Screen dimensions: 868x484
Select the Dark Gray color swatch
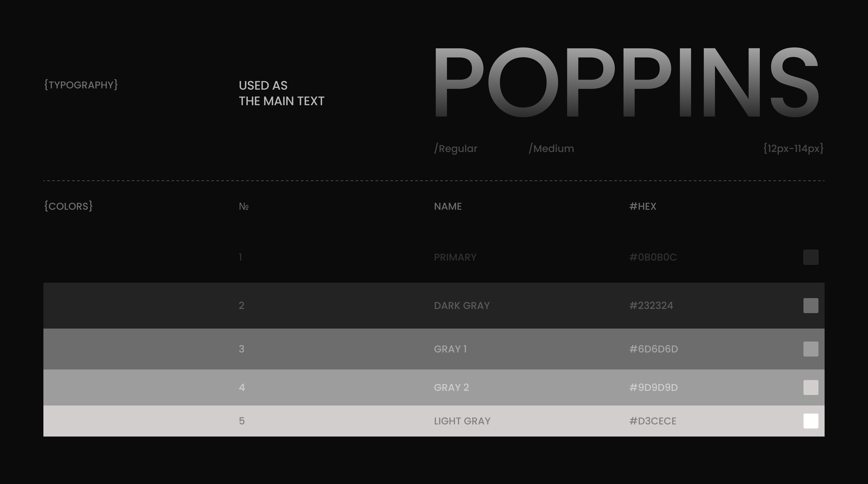pyautogui.click(x=811, y=305)
